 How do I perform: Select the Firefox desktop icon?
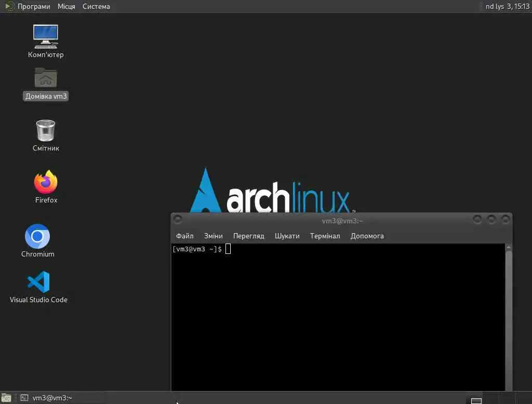click(x=46, y=186)
